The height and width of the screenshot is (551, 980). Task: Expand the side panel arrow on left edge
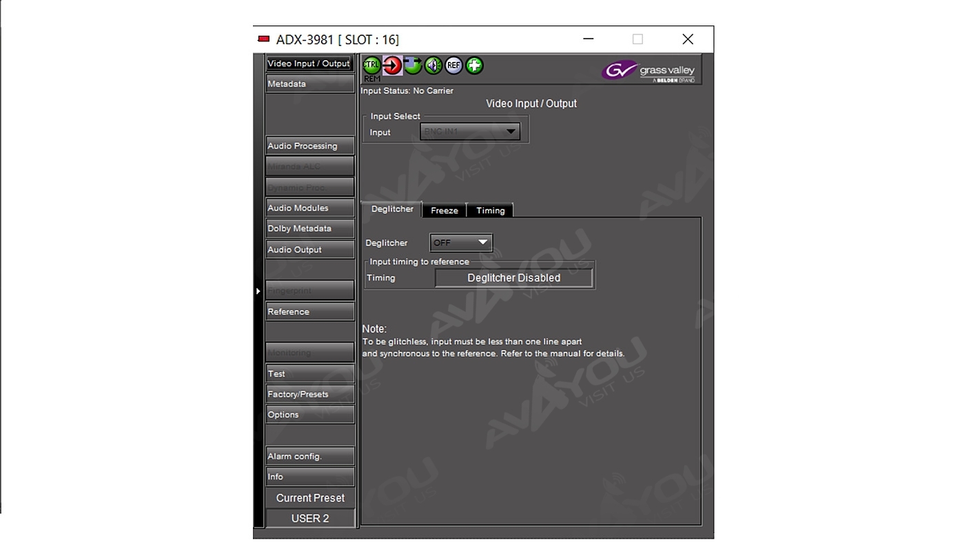point(258,291)
